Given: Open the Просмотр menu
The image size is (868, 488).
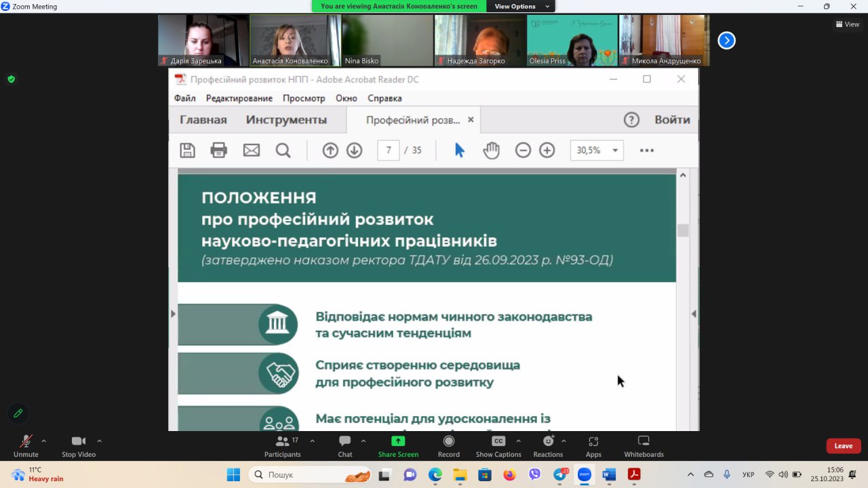Looking at the screenshot, I should [x=304, y=98].
